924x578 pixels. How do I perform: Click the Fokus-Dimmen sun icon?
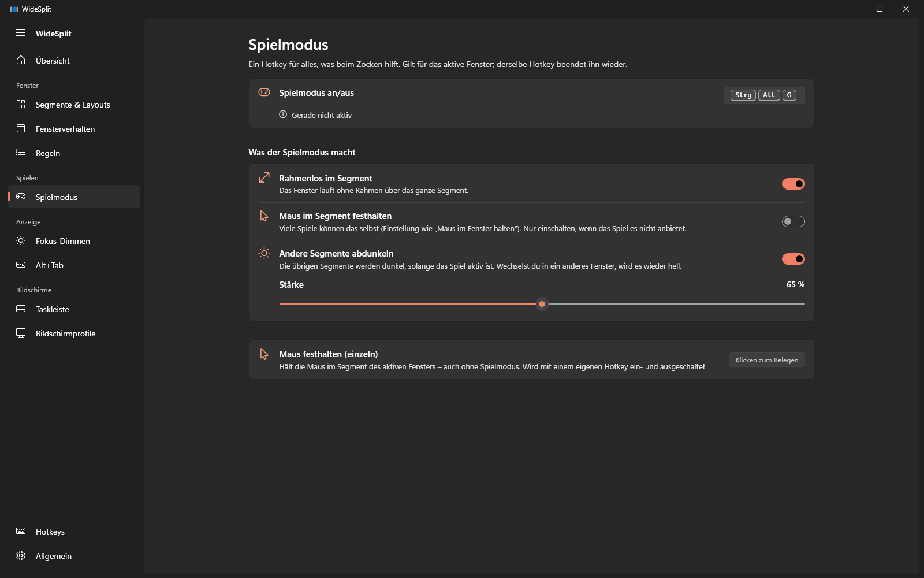click(21, 240)
